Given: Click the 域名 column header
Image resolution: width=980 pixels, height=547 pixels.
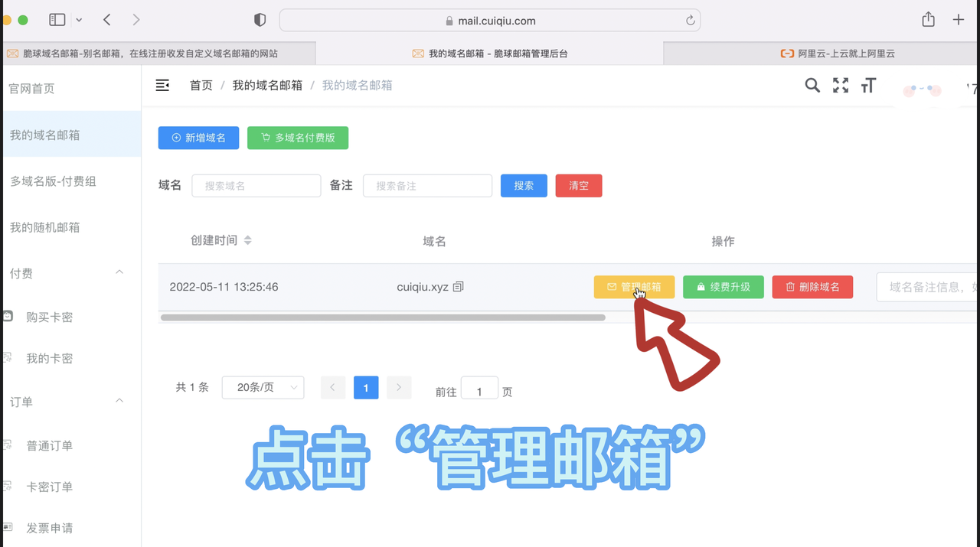Looking at the screenshot, I should [434, 241].
